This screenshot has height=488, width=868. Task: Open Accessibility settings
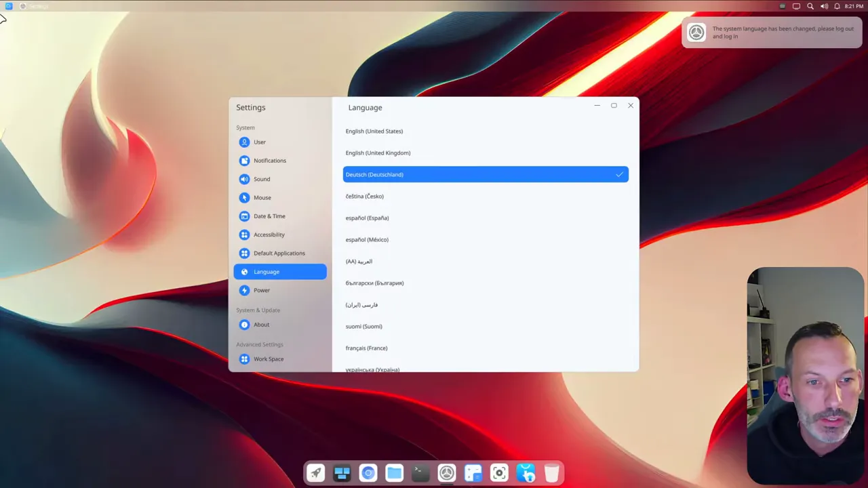(x=269, y=235)
